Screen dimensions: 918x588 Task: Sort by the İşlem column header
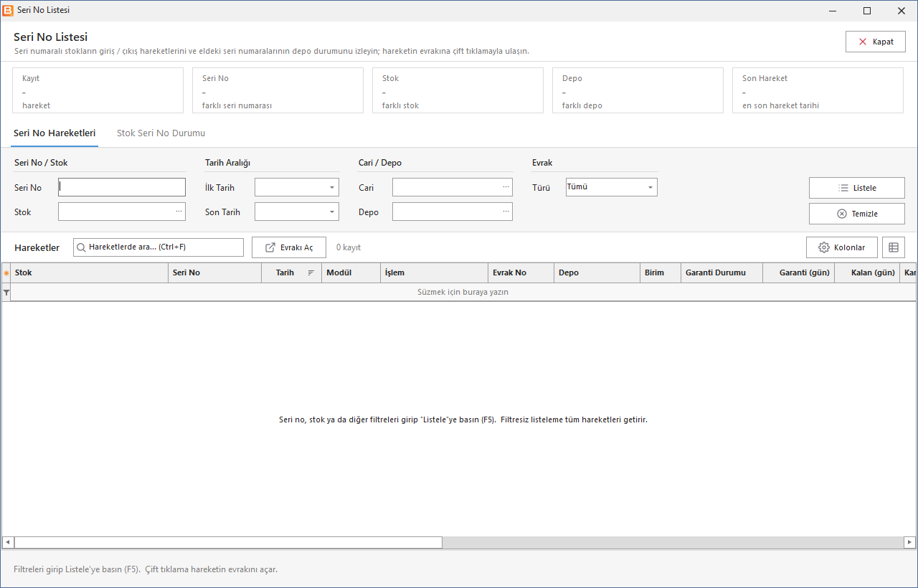(x=435, y=273)
